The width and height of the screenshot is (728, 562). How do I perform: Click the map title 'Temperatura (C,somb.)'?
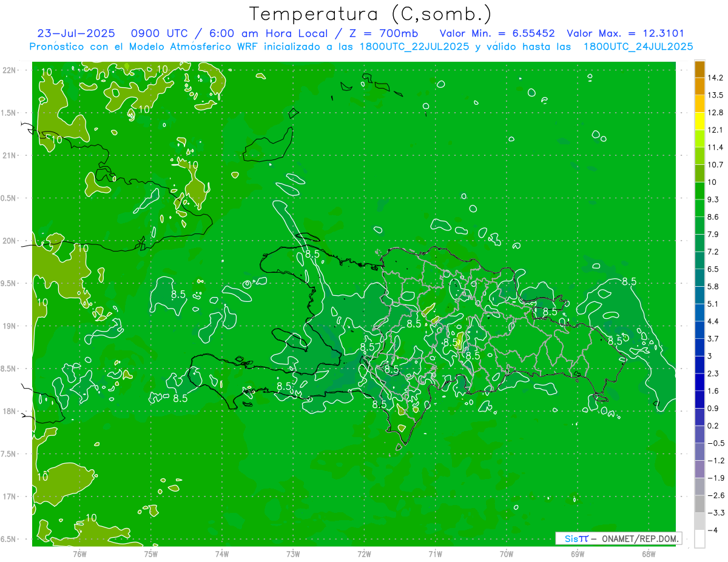(370, 13)
